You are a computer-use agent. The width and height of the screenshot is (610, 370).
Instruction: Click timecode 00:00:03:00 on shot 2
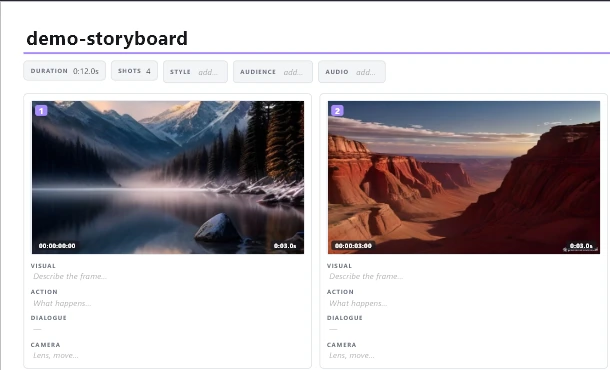[353, 246]
